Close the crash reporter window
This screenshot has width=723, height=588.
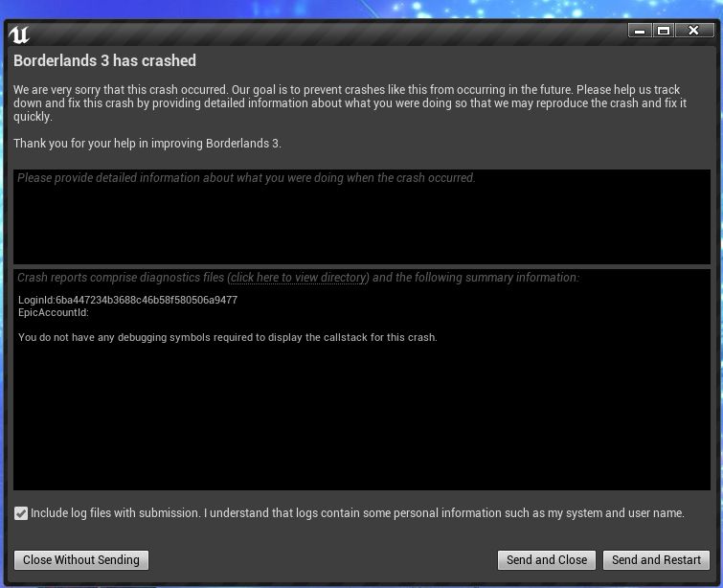click(694, 31)
